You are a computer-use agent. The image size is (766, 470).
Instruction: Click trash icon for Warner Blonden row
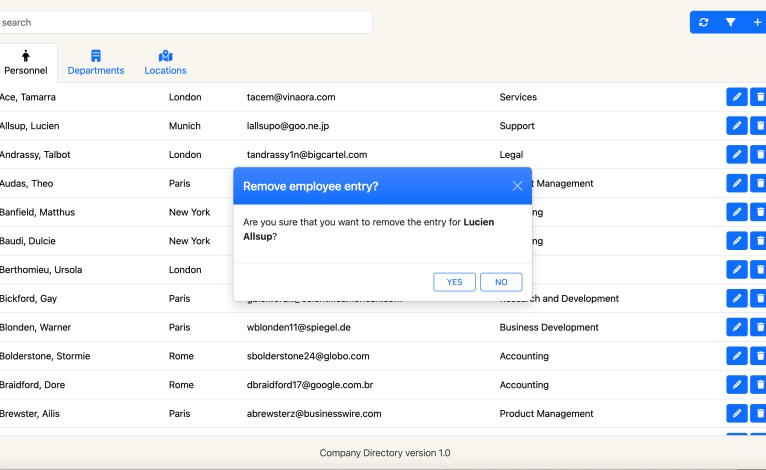[x=759, y=327]
